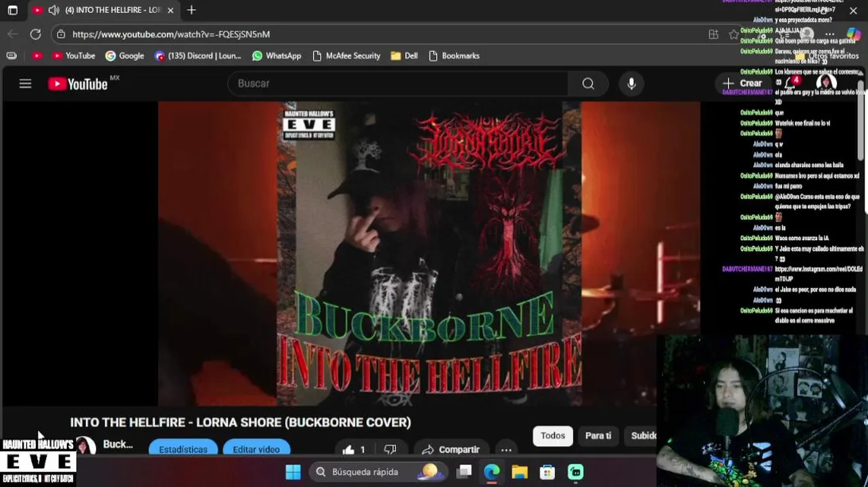Click the video title text

coord(240,422)
